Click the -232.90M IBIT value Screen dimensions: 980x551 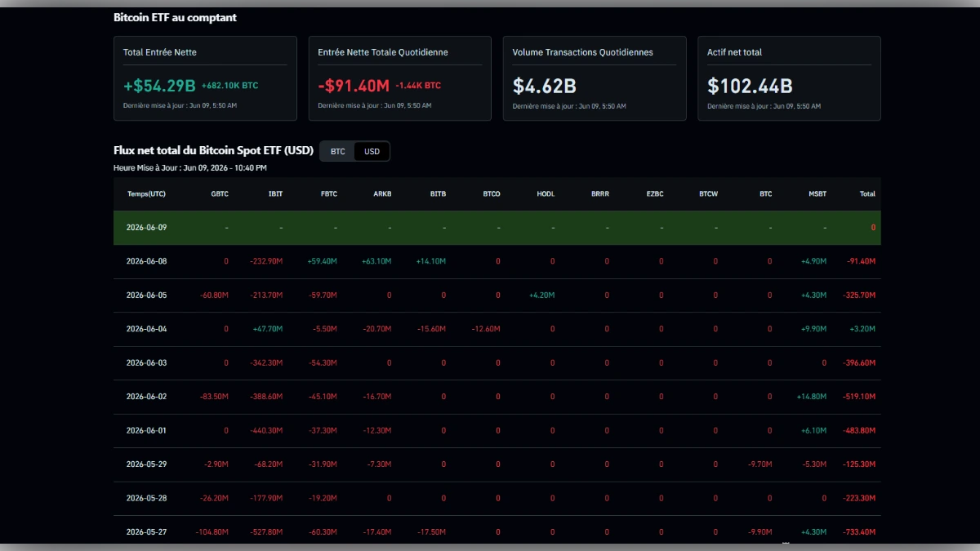266,261
